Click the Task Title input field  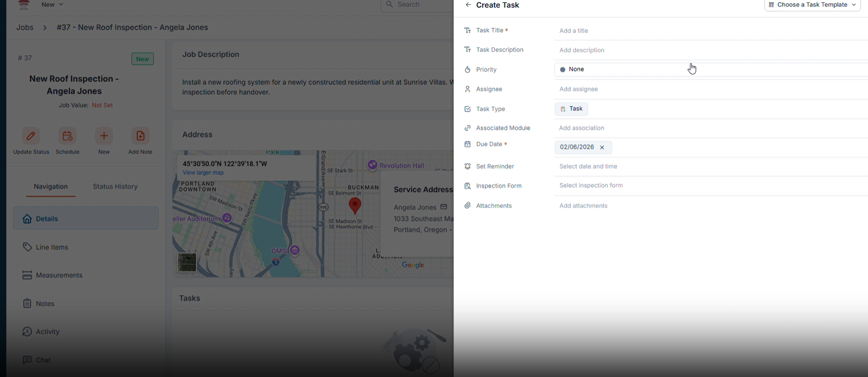click(706, 31)
